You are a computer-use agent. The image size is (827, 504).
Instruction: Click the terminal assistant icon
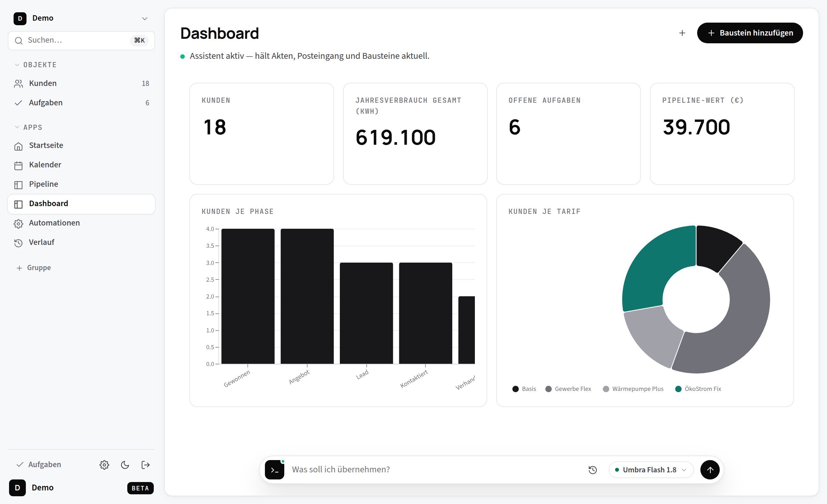(x=275, y=470)
